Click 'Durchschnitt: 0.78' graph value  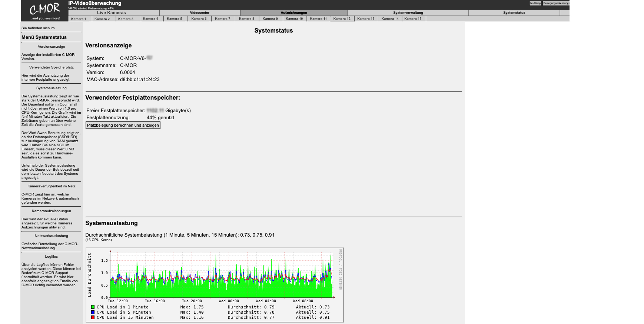point(251,312)
